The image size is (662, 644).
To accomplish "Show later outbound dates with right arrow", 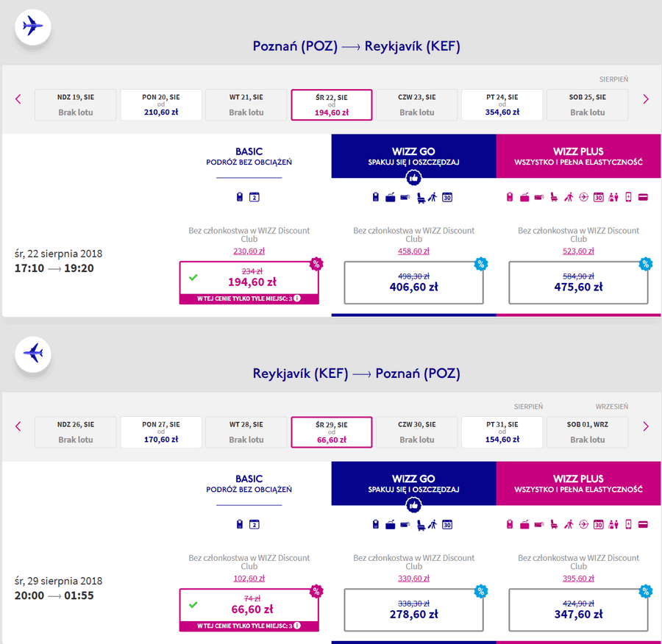I will [646, 99].
